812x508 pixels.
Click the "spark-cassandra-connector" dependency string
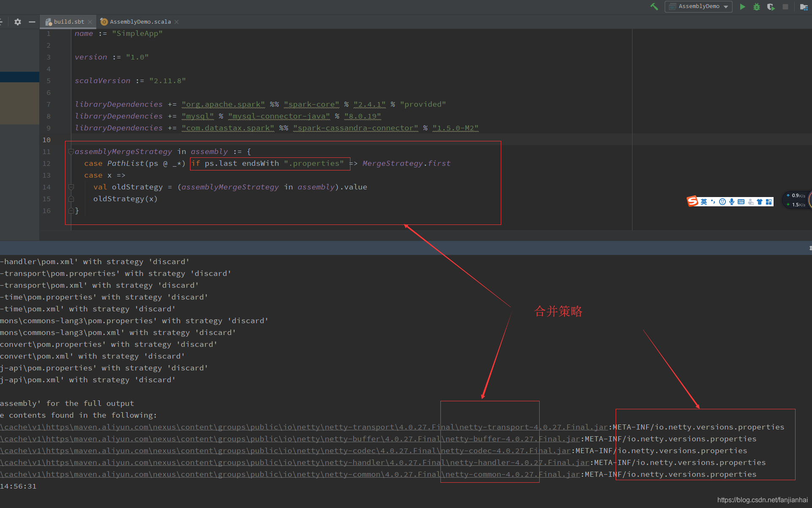click(x=356, y=128)
